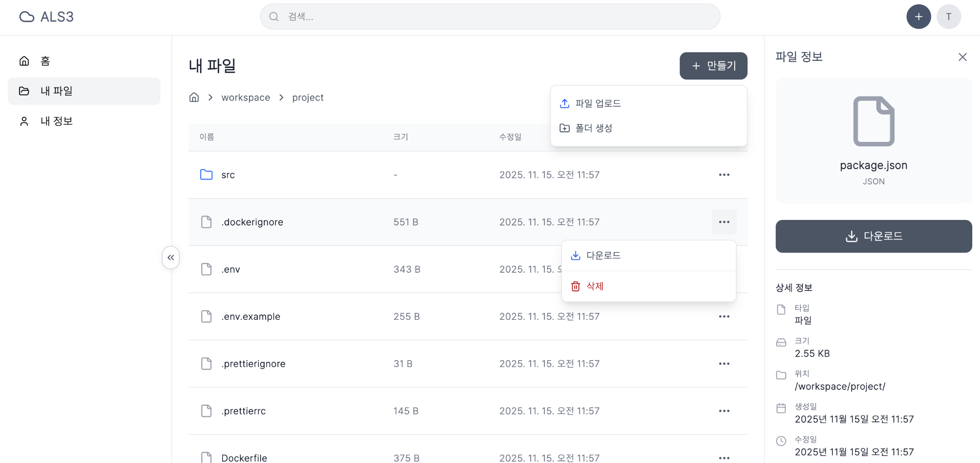
Task: Choose 삭제 in the file context menu
Action: click(x=595, y=286)
